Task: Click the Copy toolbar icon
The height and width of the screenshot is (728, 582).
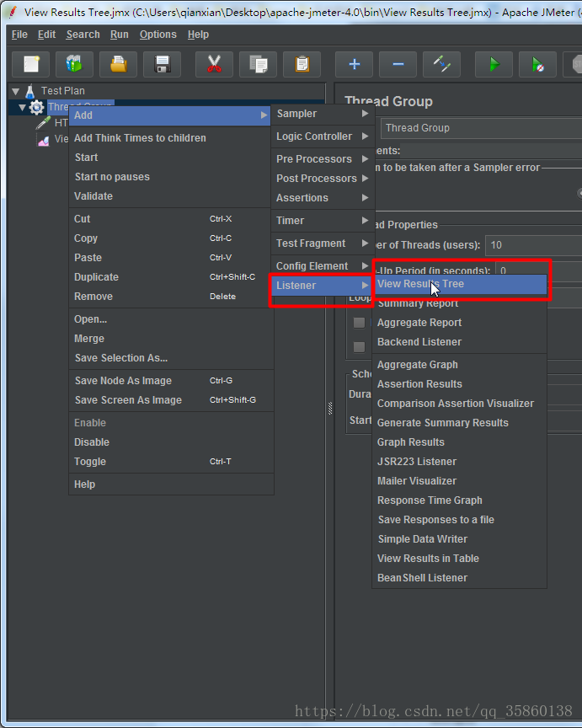Action: 258,64
